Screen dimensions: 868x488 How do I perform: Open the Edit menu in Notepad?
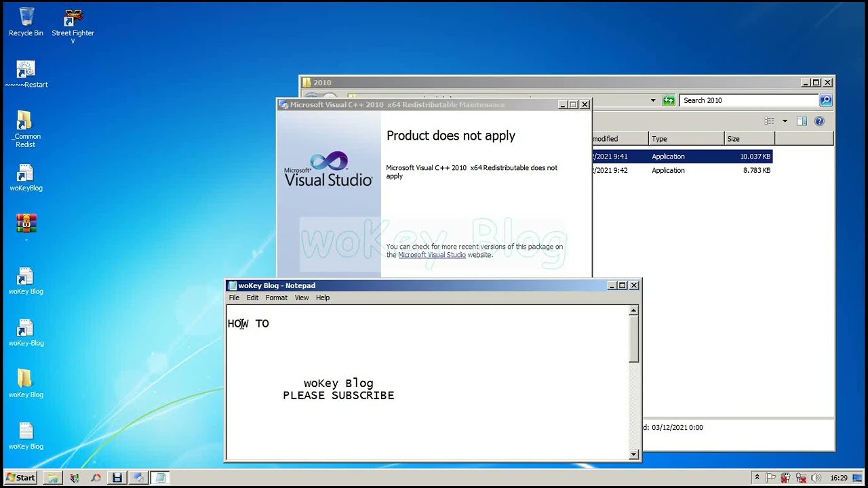coord(252,298)
